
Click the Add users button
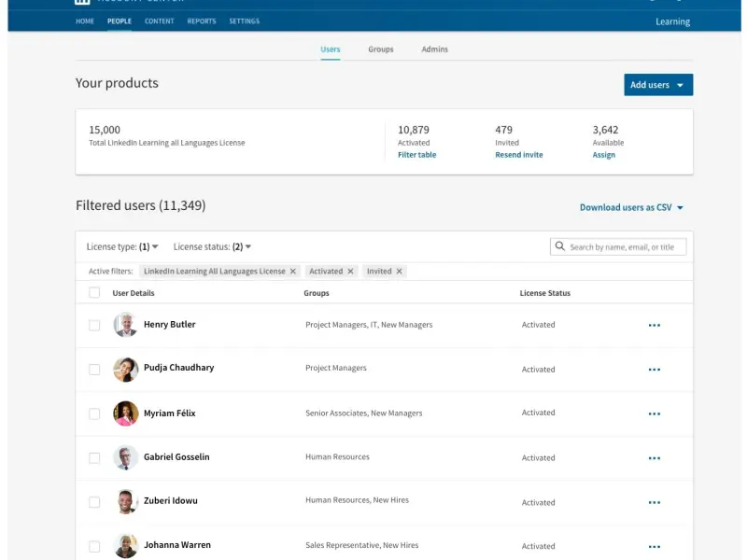tap(657, 85)
